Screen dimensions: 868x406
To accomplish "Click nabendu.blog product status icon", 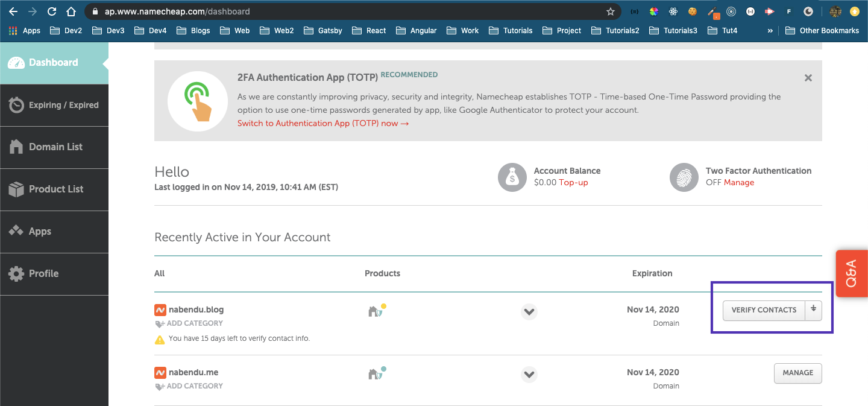I will (376, 311).
